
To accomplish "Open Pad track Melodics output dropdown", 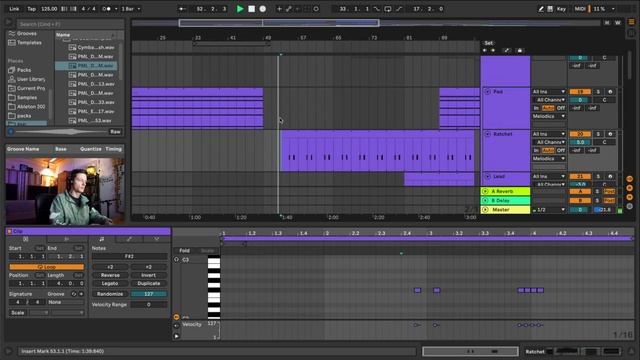I will click(x=549, y=116).
